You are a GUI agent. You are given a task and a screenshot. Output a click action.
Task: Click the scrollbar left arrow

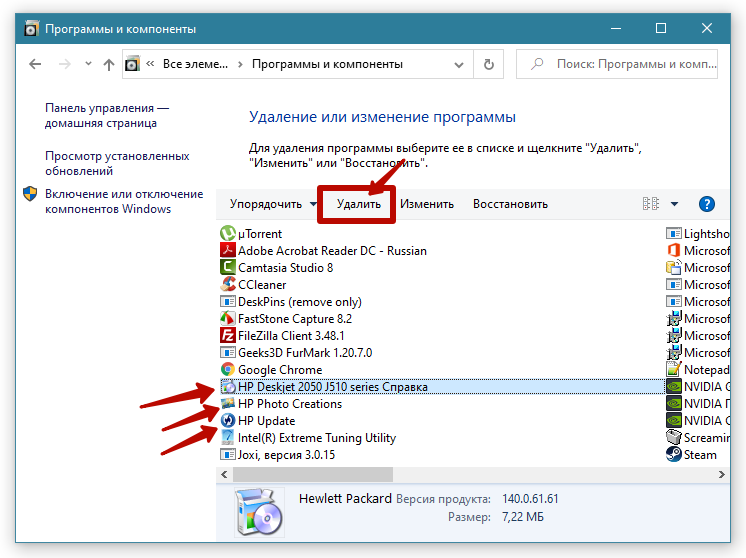pos(224,474)
